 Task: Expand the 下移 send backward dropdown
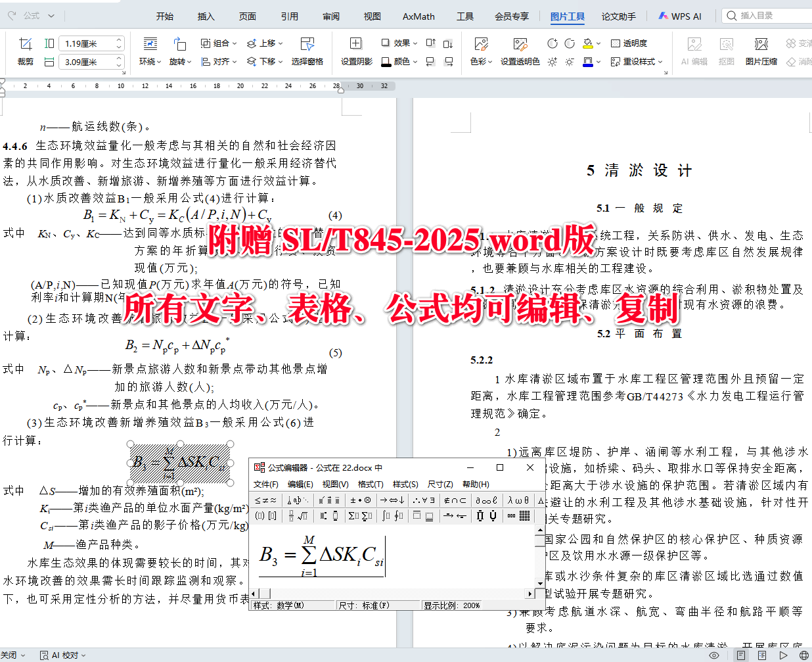point(265,61)
